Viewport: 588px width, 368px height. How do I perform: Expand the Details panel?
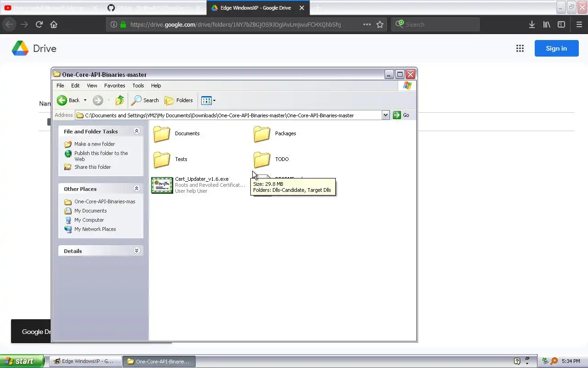coord(136,251)
